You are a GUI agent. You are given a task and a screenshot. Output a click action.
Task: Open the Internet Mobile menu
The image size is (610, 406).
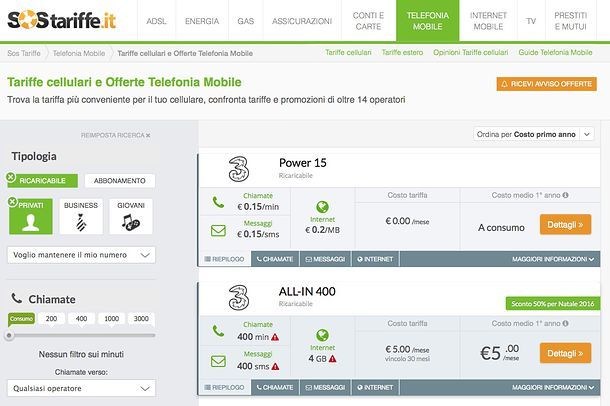click(x=488, y=21)
